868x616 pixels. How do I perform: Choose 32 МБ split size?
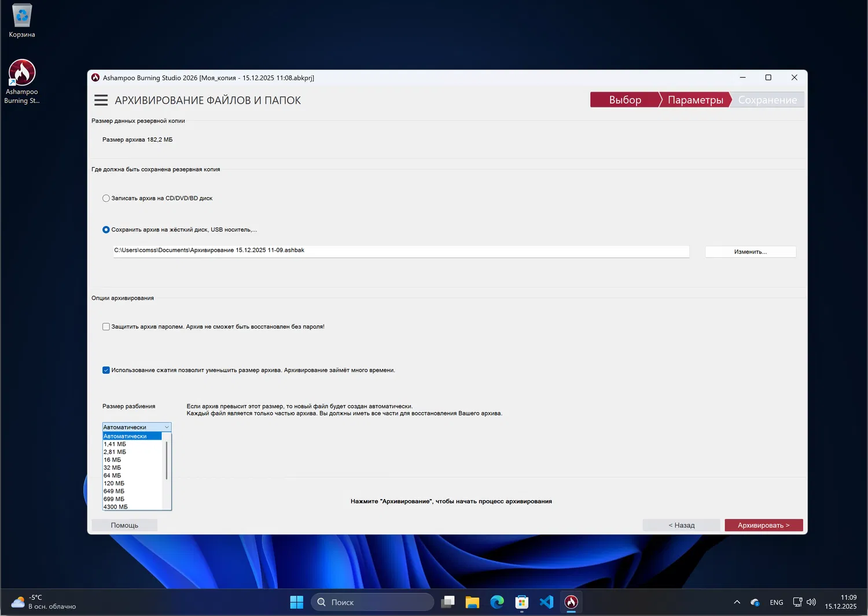132,467
